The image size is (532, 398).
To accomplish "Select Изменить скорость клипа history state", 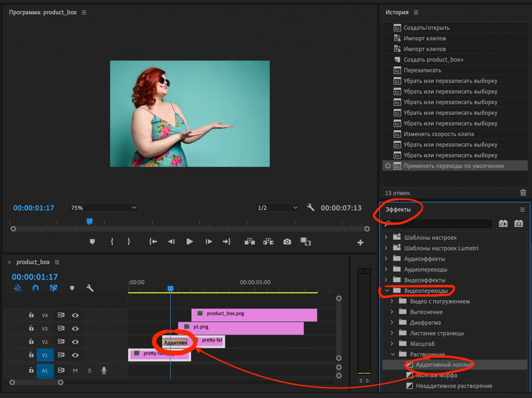I will [455, 134].
